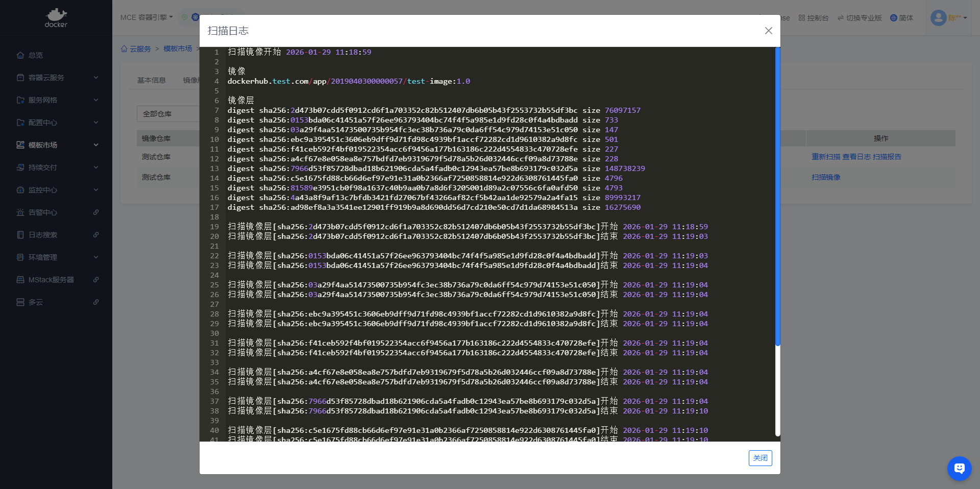Click the 日志搜索 sidebar icon

(20, 235)
